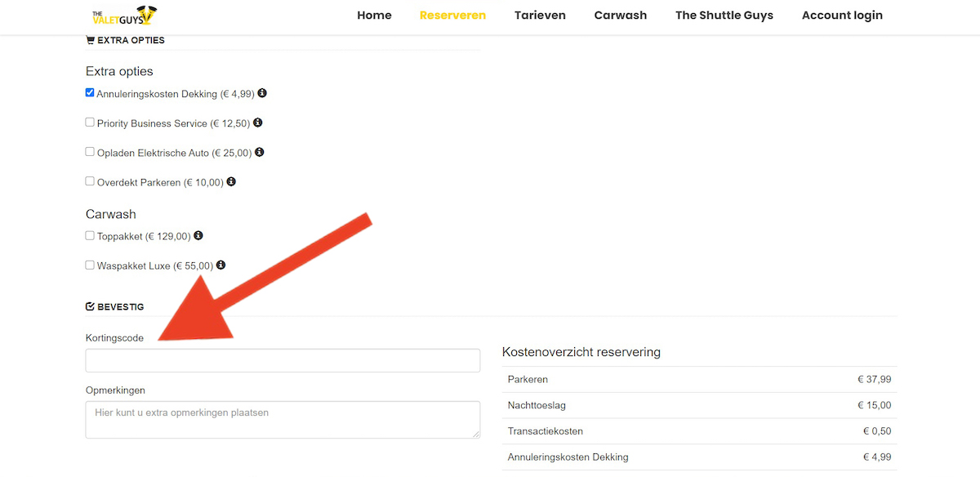Click Transactiekosten amount € 0,50
The width and height of the screenshot is (980, 477).
tap(877, 431)
